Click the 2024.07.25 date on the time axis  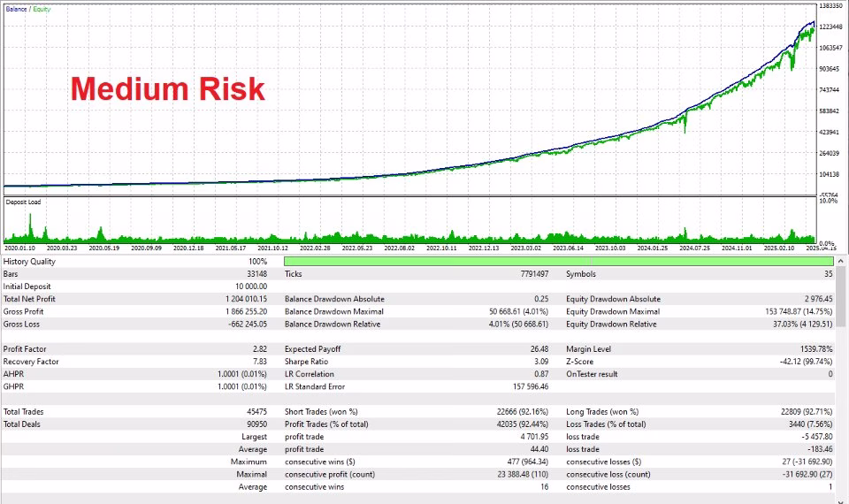[x=695, y=248]
